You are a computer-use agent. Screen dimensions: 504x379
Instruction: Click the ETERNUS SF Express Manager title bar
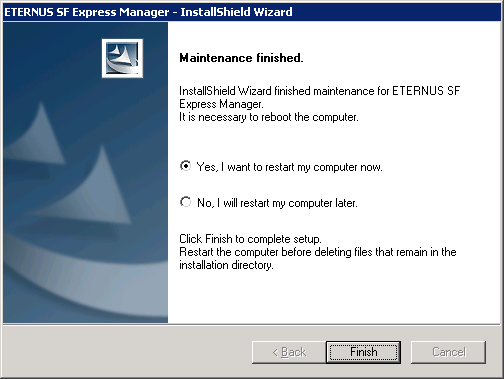(252, 12)
